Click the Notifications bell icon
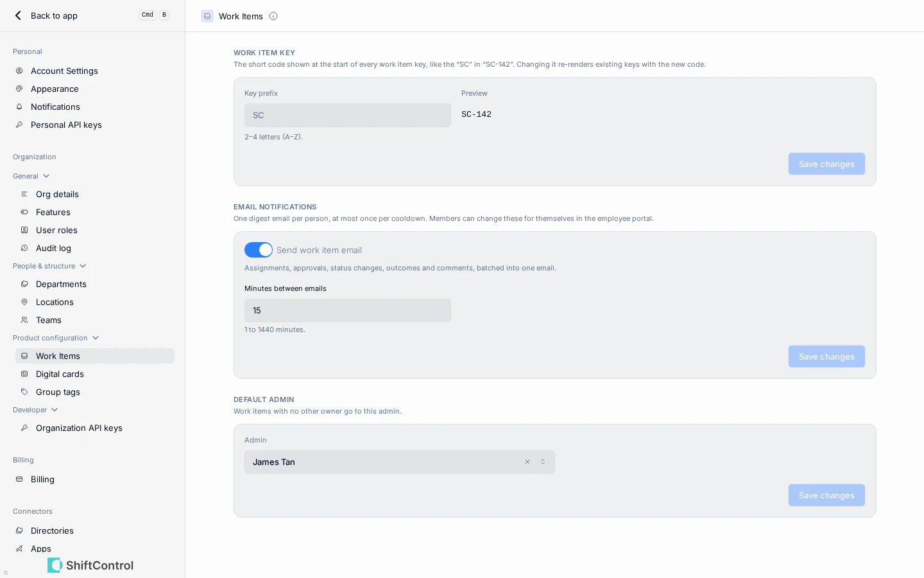The image size is (924, 578). (x=19, y=107)
